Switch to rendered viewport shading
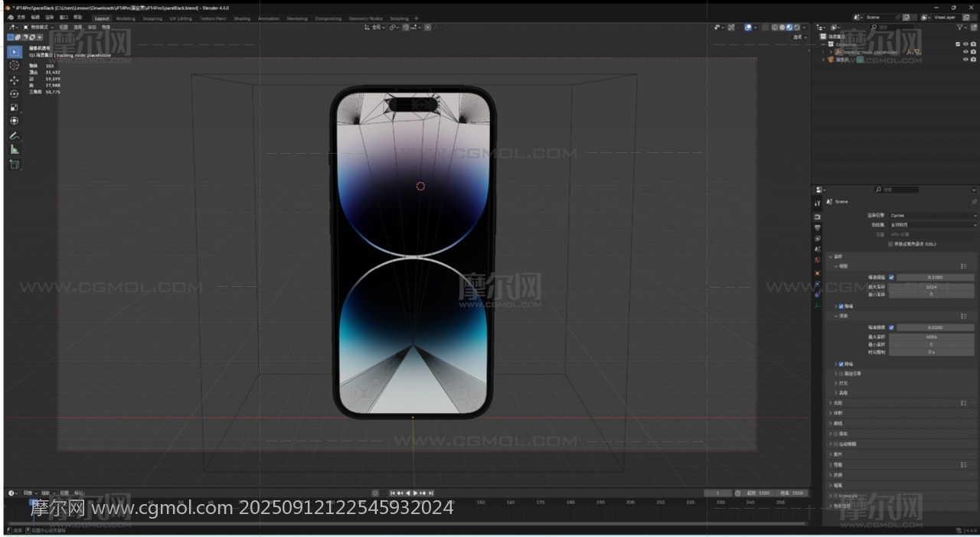This screenshot has width=980, height=537. click(798, 28)
